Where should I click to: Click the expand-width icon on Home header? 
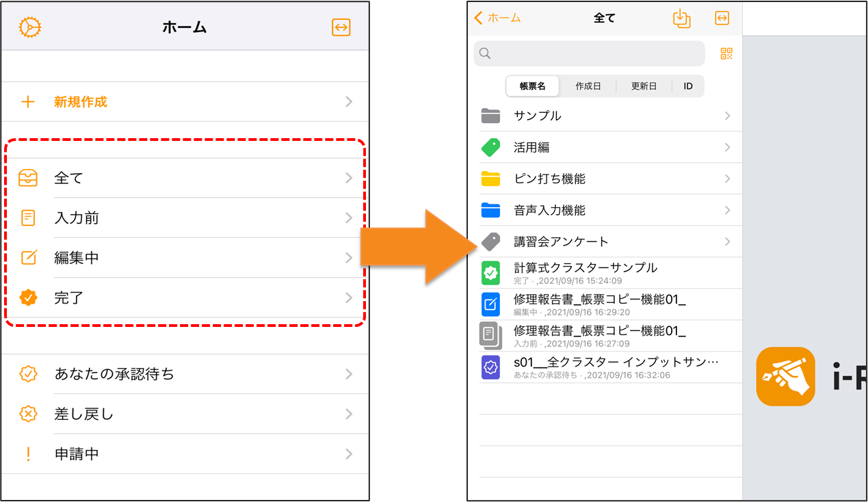(341, 27)
